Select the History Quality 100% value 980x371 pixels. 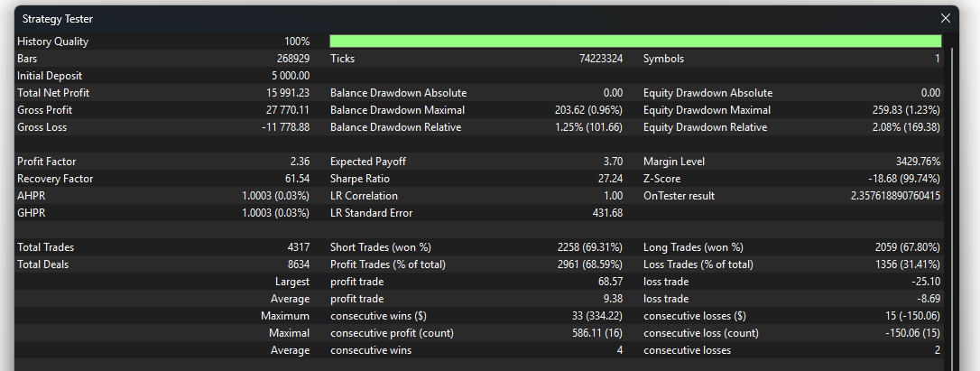pyautogui.click(x=297, y=42)
